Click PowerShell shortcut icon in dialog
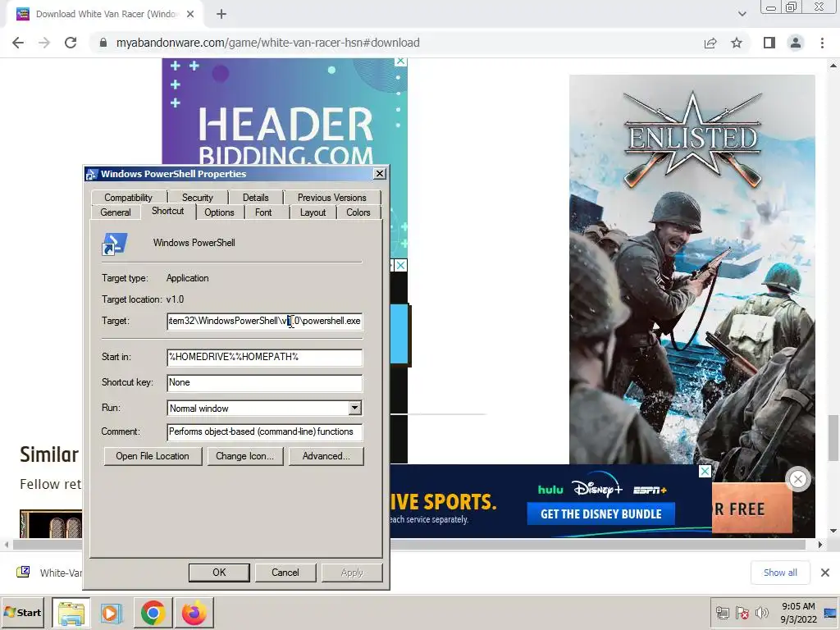The width and height of the screenshot is (840, 630). [x=115, y=244]
